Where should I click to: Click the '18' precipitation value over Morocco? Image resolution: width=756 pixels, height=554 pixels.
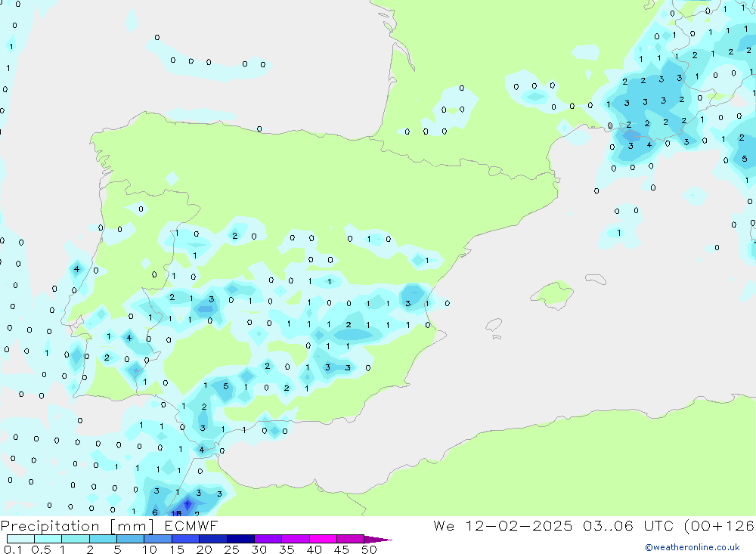point(176,513)
